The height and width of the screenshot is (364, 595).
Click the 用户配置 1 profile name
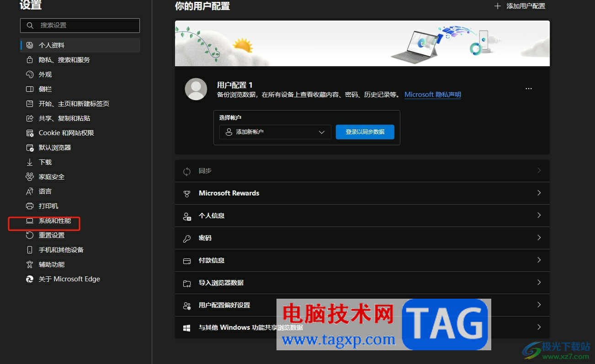click(x=234, y=85)
